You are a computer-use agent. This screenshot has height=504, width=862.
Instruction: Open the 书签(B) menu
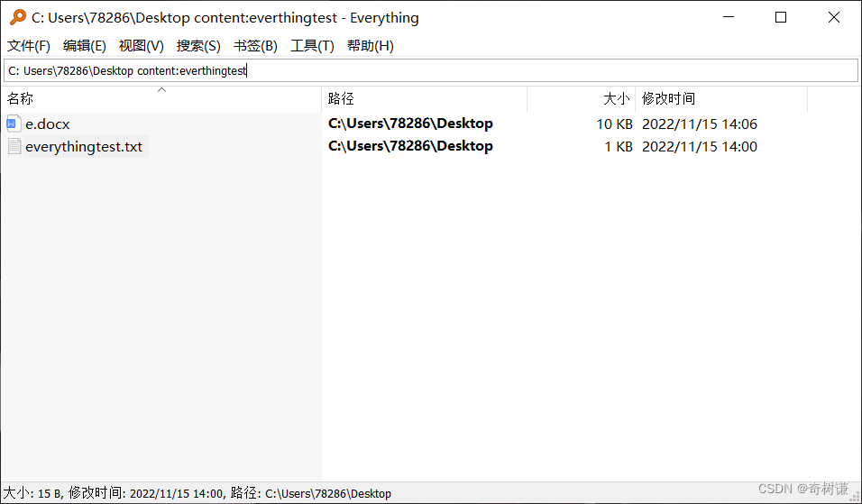(256, 46)
